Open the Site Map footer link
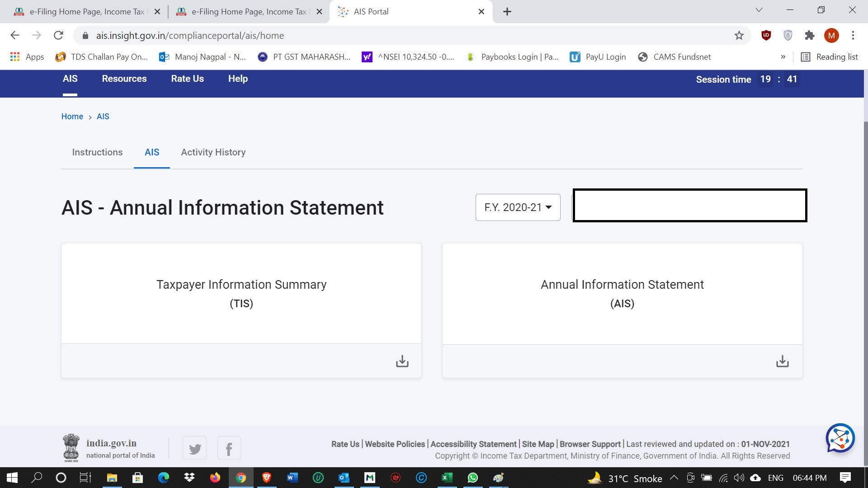 click(x=538, y=444)
